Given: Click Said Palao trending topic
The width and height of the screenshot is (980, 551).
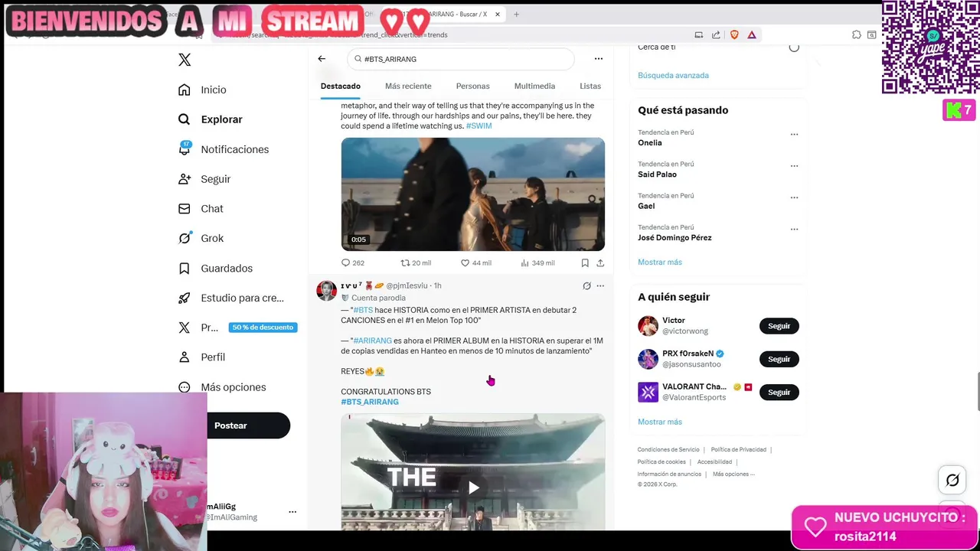Looking at the screenshot, I should (658, 174).
